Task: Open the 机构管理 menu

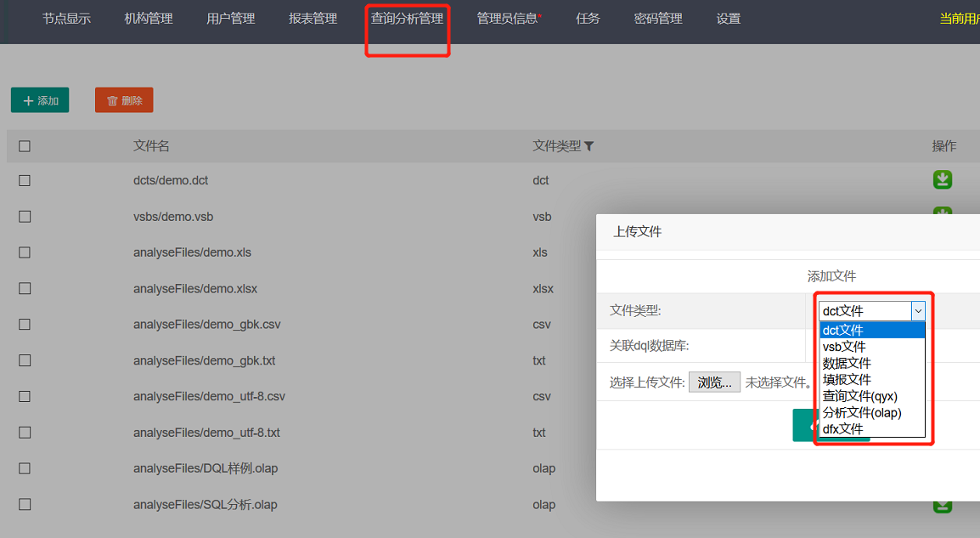Action: click(149, 19)
